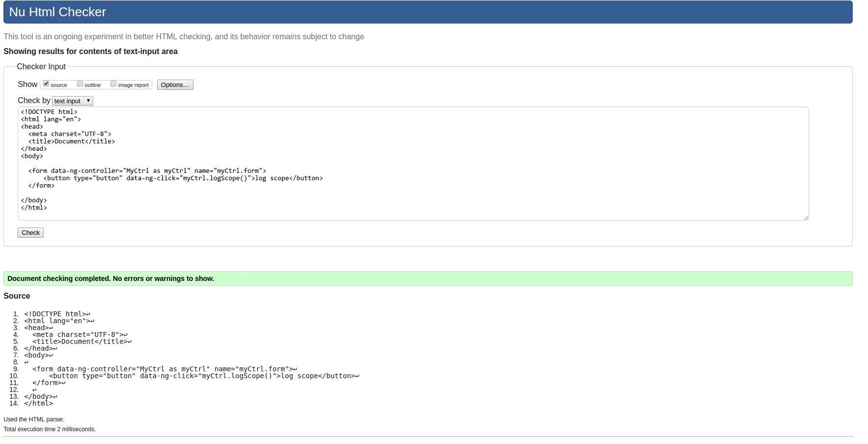Click inside the HTML source text area

click(x=413, y=164)
